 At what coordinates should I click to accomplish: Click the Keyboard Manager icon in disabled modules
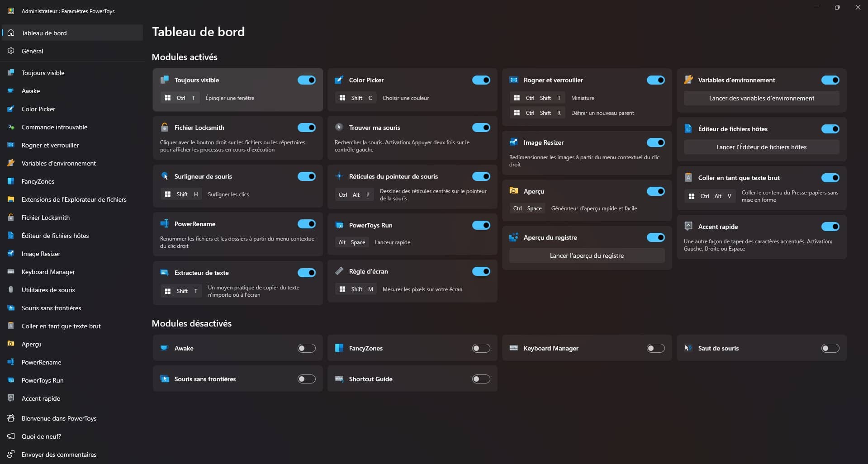coord(514,348)
